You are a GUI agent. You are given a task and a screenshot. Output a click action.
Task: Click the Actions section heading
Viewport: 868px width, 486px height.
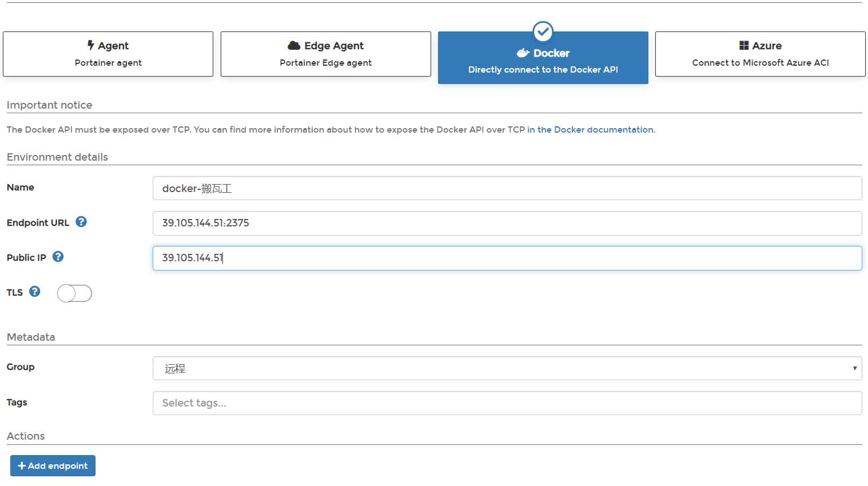[26, 436]
